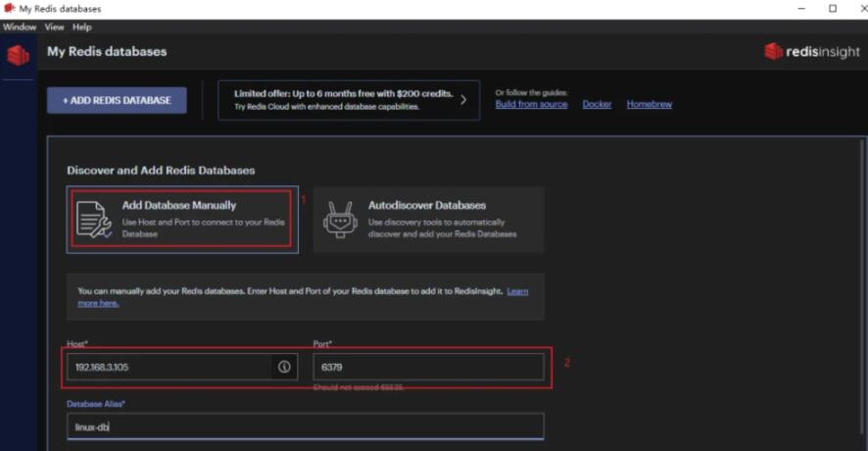Viewport: 868px width, 451px height.
Task: Open the Help menu
Action: (82, 27)
